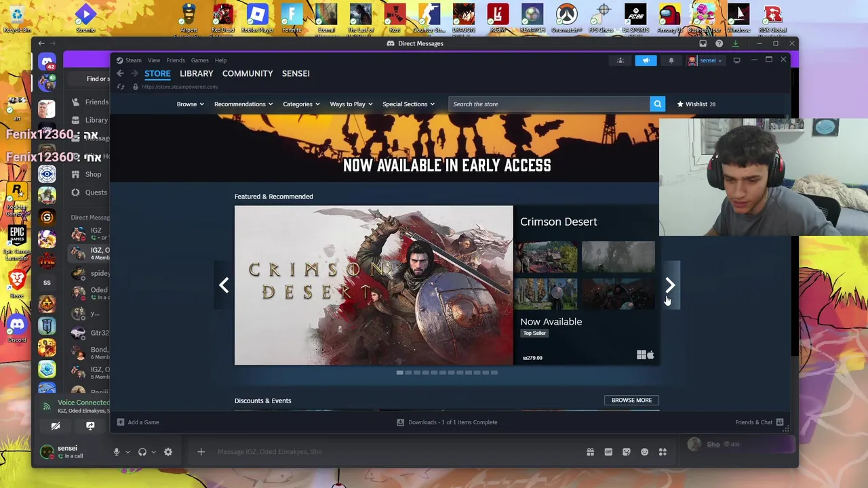
Task: Open Help menu in Steam
Action: click(220, 60)
